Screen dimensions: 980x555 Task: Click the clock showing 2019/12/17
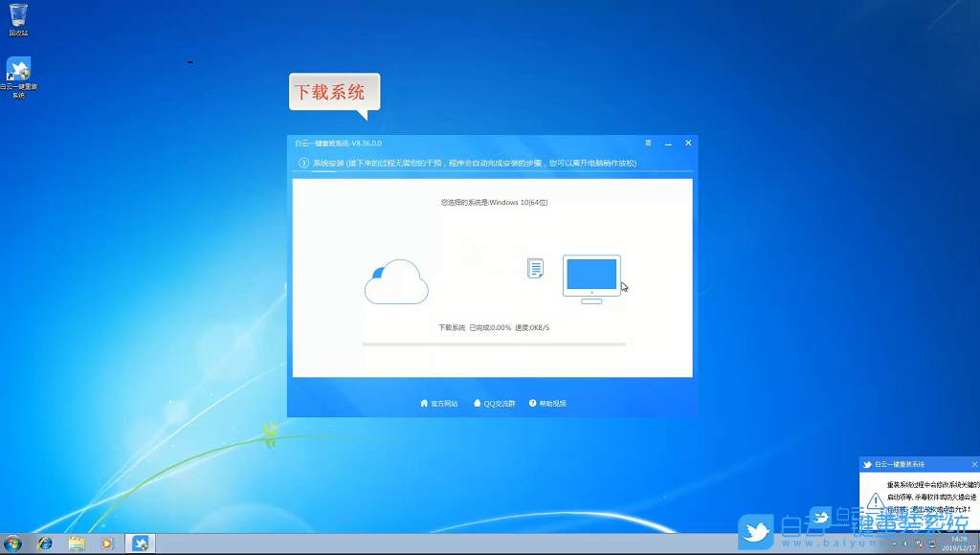click(957, 545)
